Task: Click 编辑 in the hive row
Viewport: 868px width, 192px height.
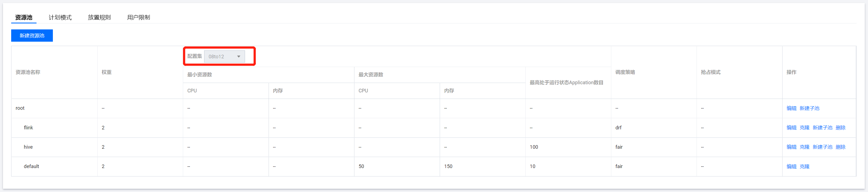Action: tap(791, 147)
